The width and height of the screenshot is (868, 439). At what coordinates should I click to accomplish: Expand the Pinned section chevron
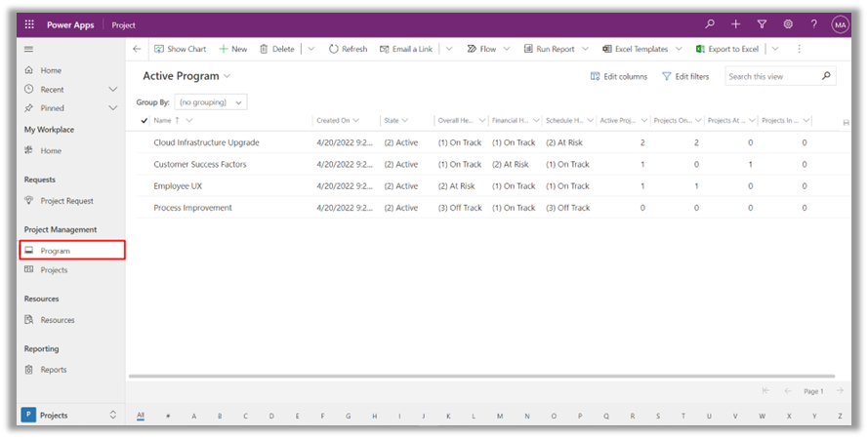coord(113,108)
